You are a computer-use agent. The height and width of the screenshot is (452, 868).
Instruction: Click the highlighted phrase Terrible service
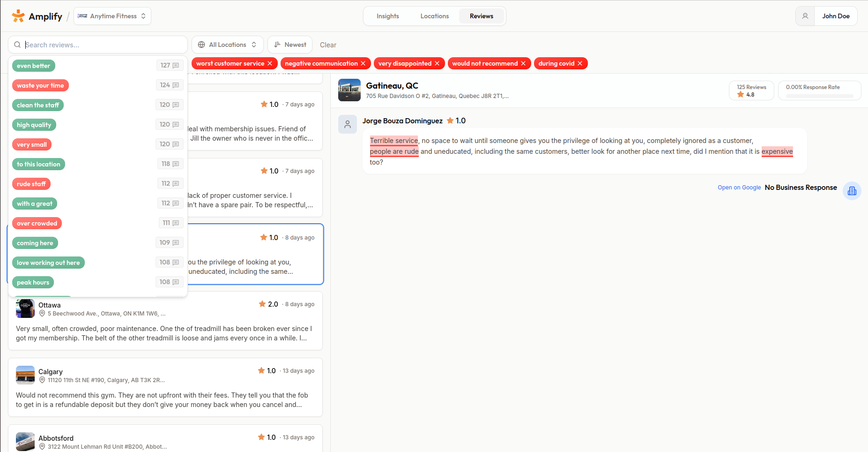click(394, 141)
